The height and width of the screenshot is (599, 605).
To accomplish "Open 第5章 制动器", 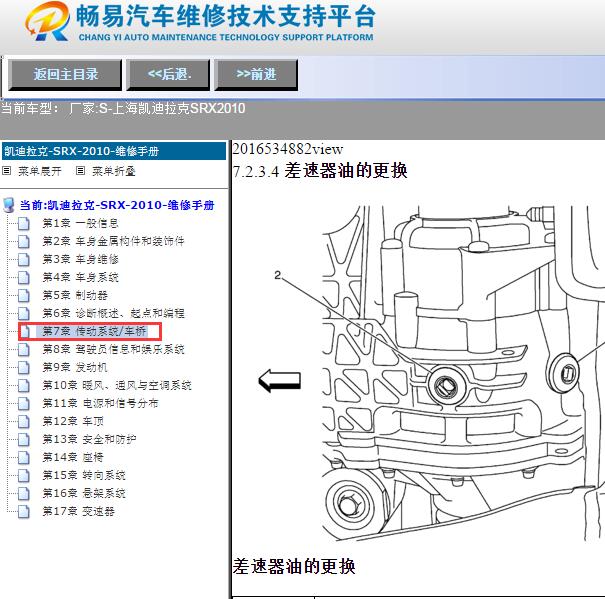I will click(75, 295).
